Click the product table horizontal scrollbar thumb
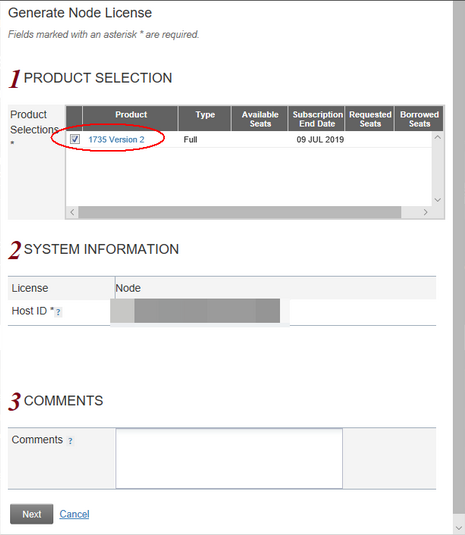465x535 pixels. pos(240,212)
